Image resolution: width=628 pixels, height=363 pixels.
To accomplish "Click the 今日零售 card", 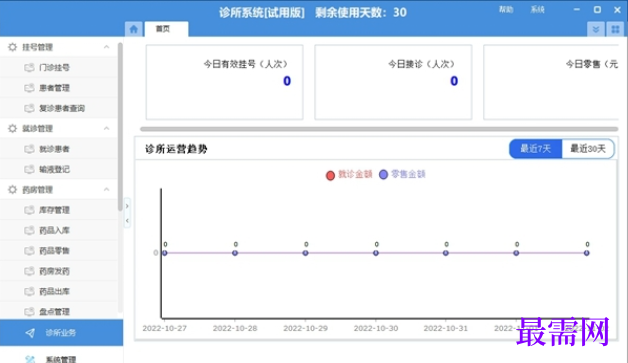I will coord(551,82).
